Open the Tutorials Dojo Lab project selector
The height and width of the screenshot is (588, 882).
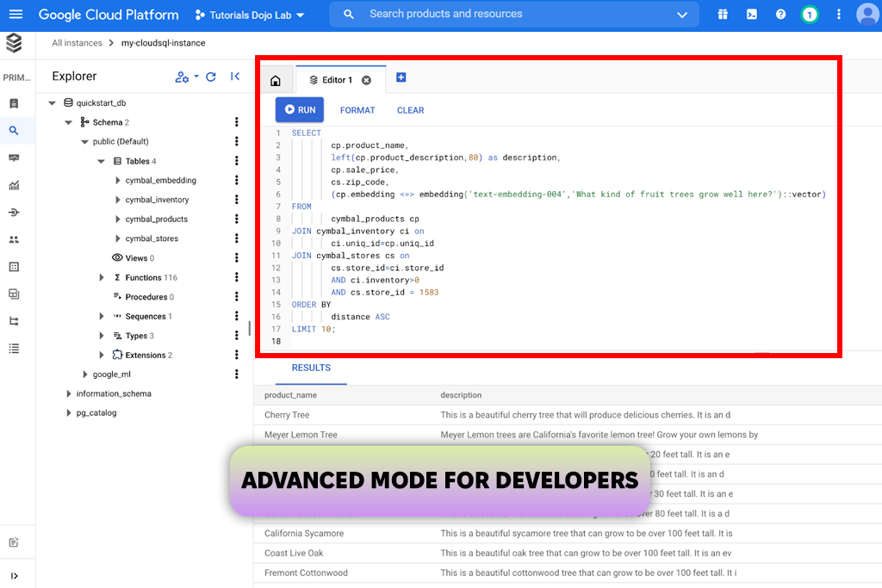tap(241, 15)
